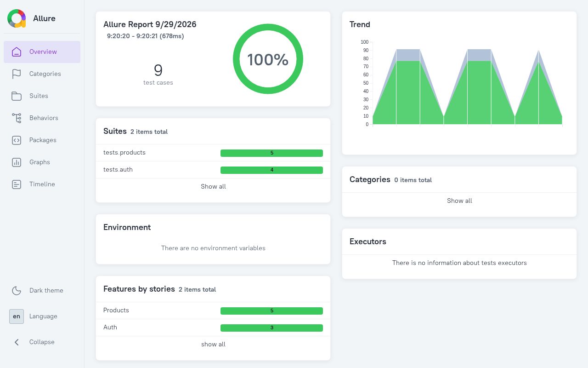Click the Trend area chart
This screenshot has width=588, height=368.
(x=467, y=86)
